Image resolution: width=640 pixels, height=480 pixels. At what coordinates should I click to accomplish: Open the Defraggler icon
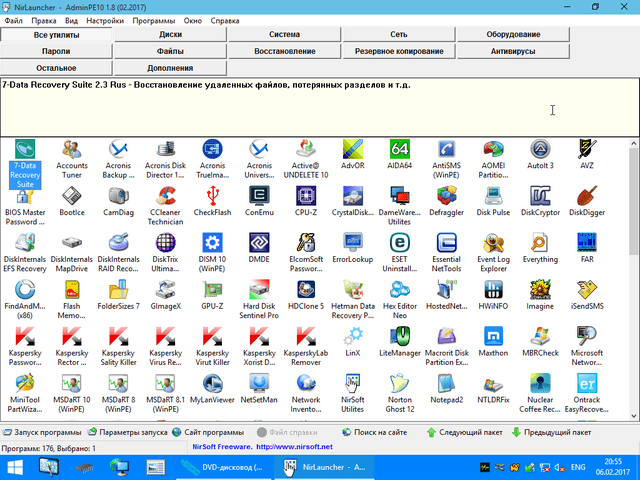(447, 197)
